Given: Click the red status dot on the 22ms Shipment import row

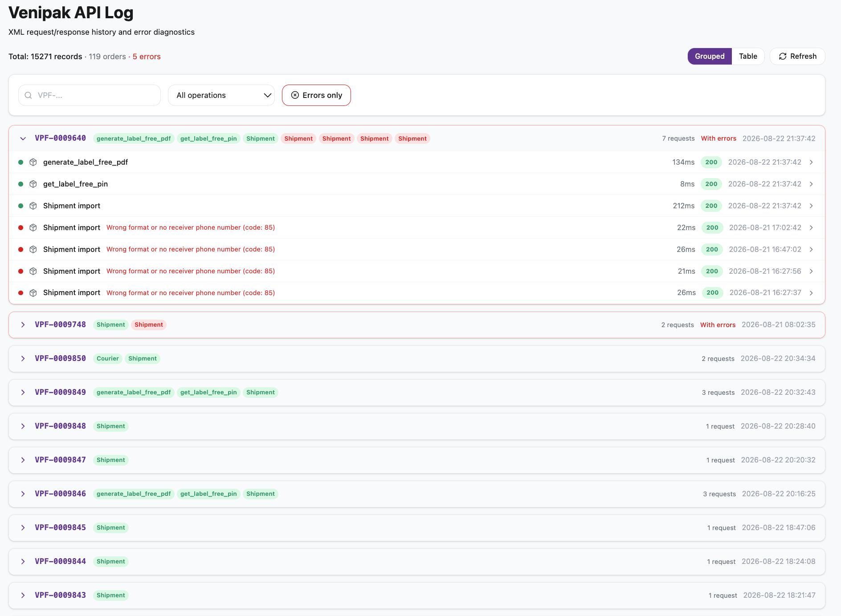Looking at the screenshot, I should (x=20, y=227).
